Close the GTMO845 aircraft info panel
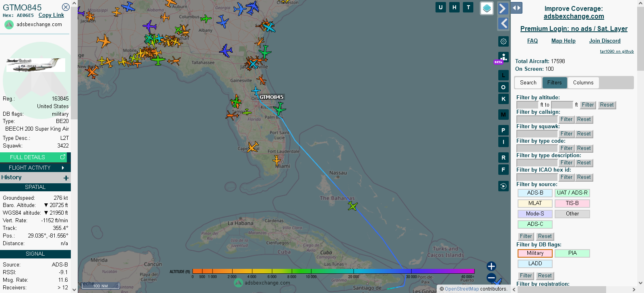The height and width of the screenshot is (293, 644). click(66, 7)
